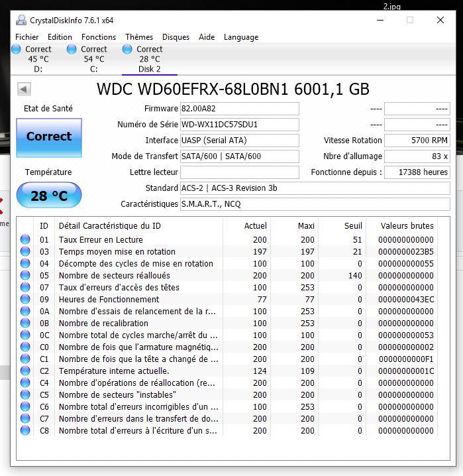Click status orb for row ID 0A
This screenshot has width=463, height=476.
[25, 311]
